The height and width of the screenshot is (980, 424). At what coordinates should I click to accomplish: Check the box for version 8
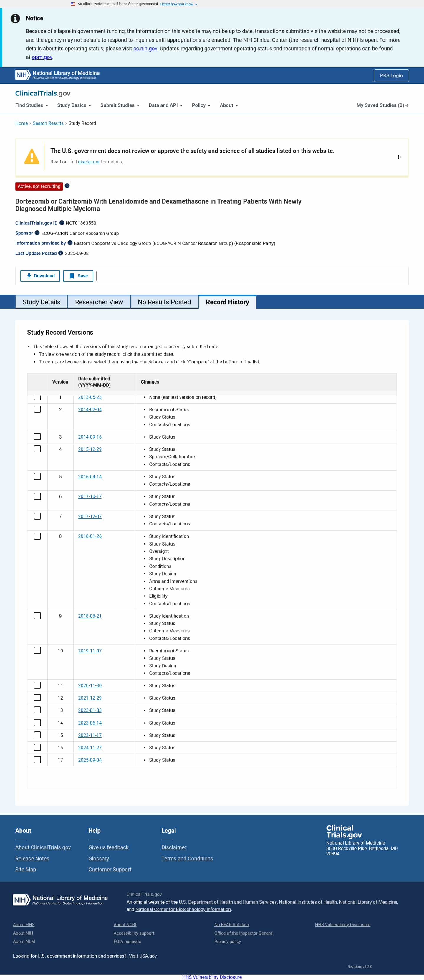(37, 536)
